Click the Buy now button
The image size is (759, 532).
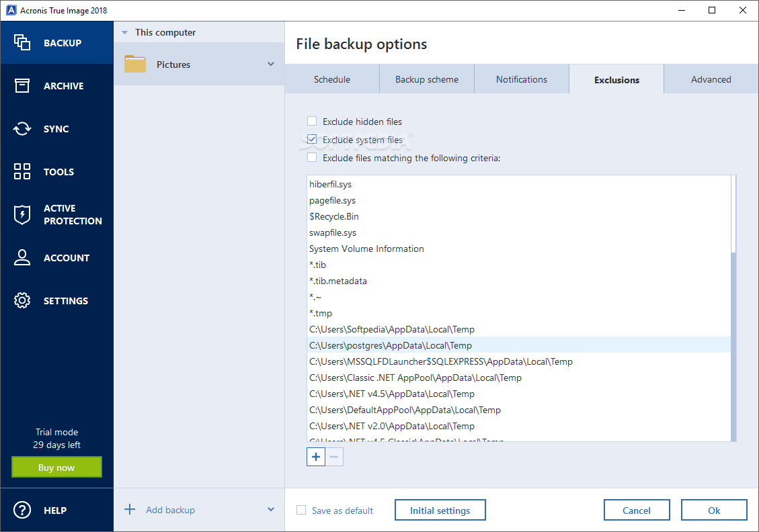56,468
